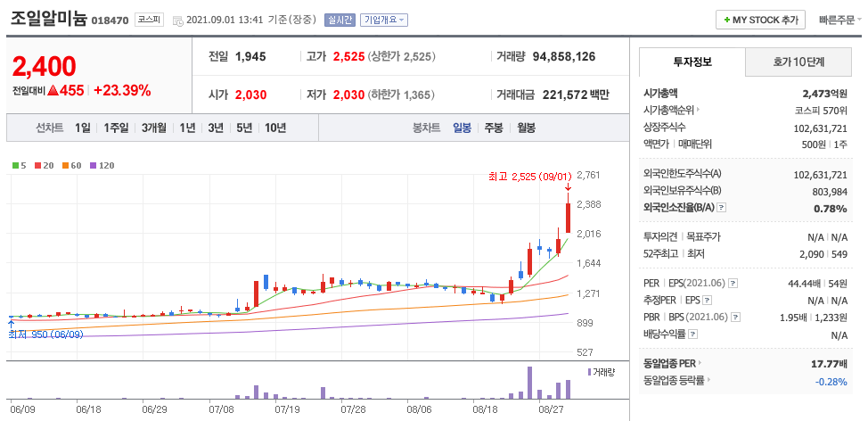The image size is (868, 421).
Task: Click the 동일업종 등락률 link label
Action: tap(675, 381)
